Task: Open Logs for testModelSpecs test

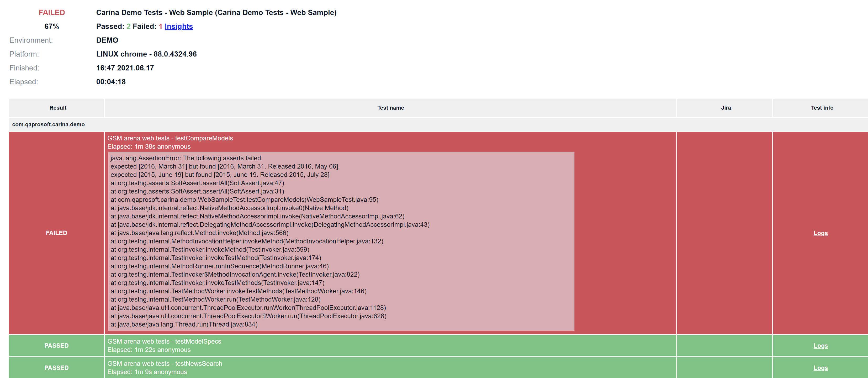Action: [x=820, y=346]
